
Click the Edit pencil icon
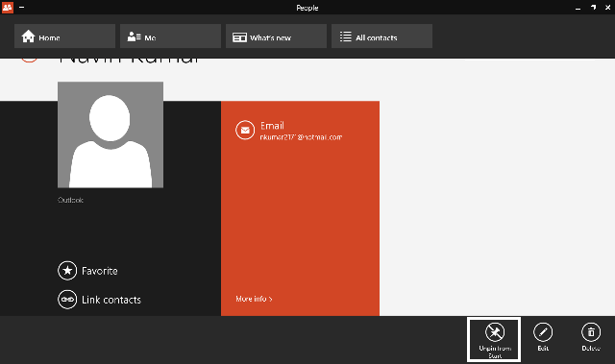pyautogui.click(x=543, y=332)
